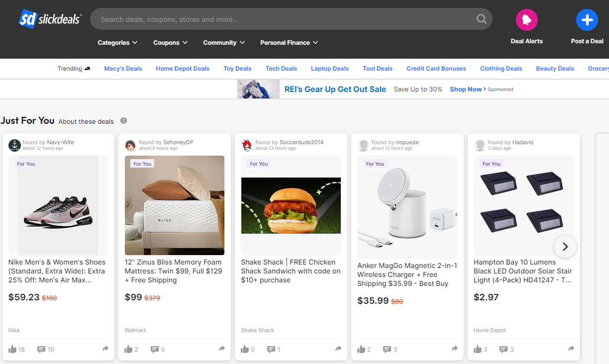Go to Macy's Deals
This screenshot has width=609, height=364.
(x=123, y=69)
